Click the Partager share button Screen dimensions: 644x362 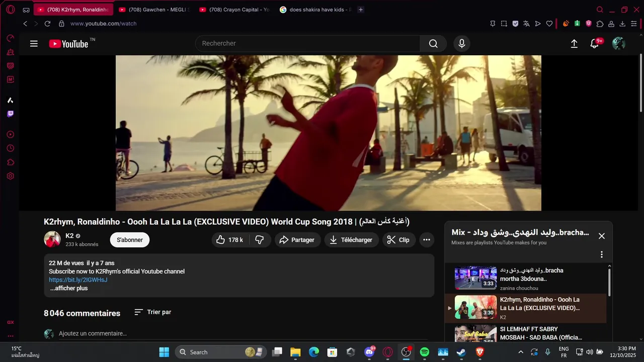point(297,240)
